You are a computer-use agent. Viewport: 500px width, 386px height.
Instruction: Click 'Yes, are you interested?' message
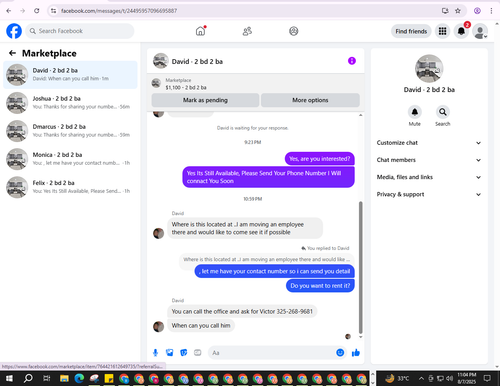coord(319,159)
